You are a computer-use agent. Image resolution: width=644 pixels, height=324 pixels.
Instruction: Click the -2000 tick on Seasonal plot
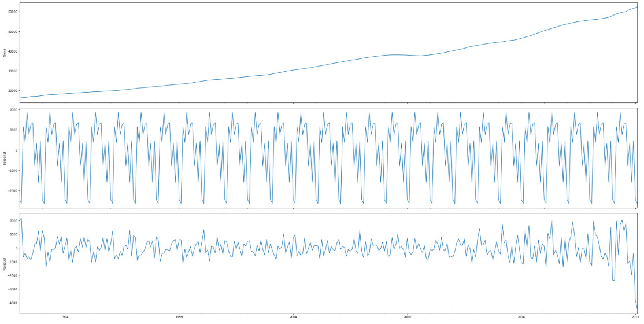coord(13,191)
